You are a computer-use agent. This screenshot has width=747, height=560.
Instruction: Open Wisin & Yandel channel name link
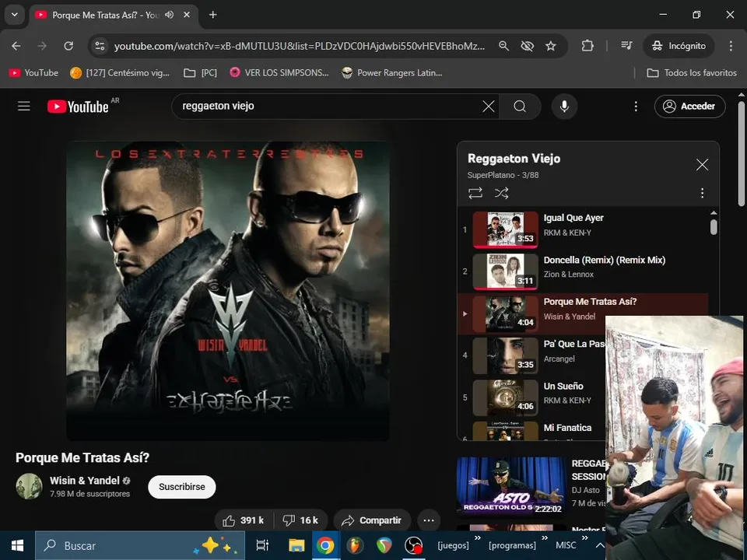pyautogui.click(x=85, y=481)
